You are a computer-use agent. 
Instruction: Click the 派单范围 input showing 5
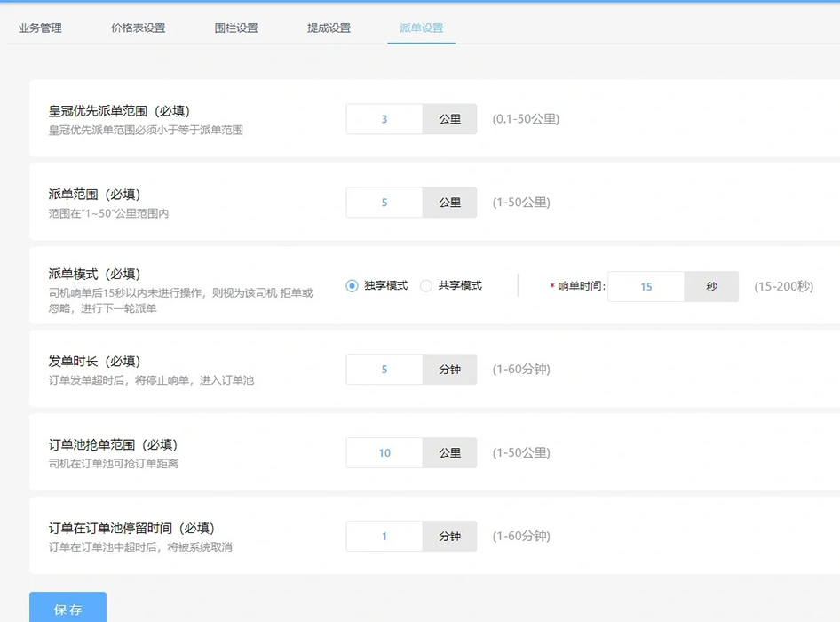click(x=383, y=202)
